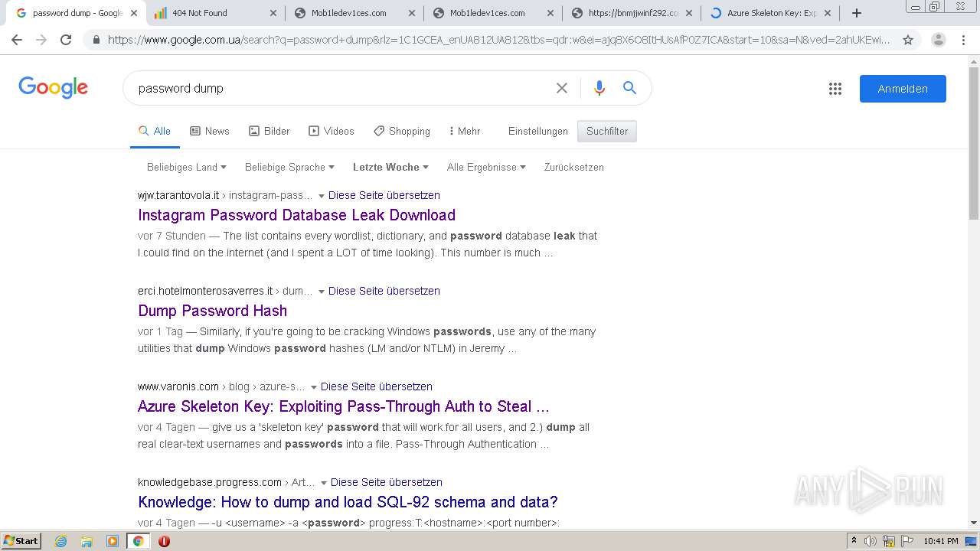
Task: Expand options arrow for erci.hotelmonterosaverres.it result
Action: (x=322, y=292)
